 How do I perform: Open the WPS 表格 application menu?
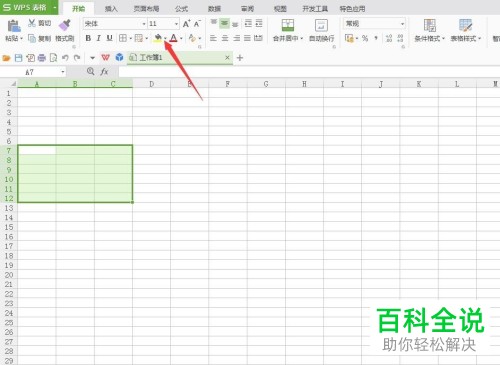click(x=29, y=7)
